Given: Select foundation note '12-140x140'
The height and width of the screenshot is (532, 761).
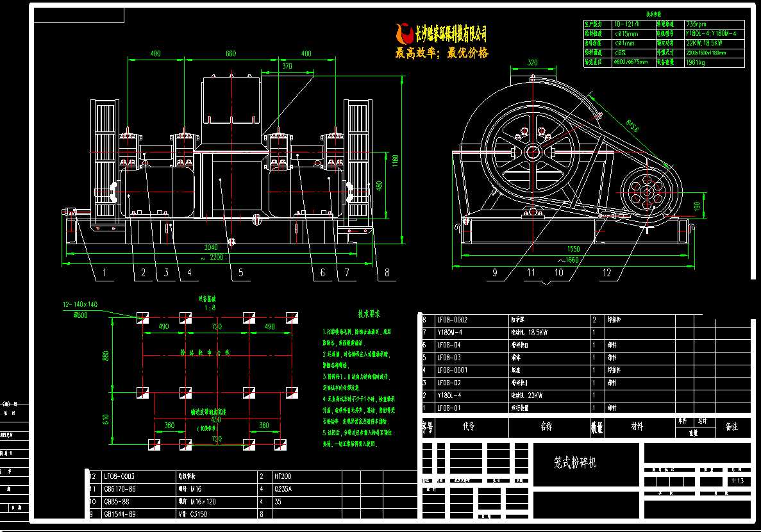Looking at the screenshot, I should tap(80, 305).
